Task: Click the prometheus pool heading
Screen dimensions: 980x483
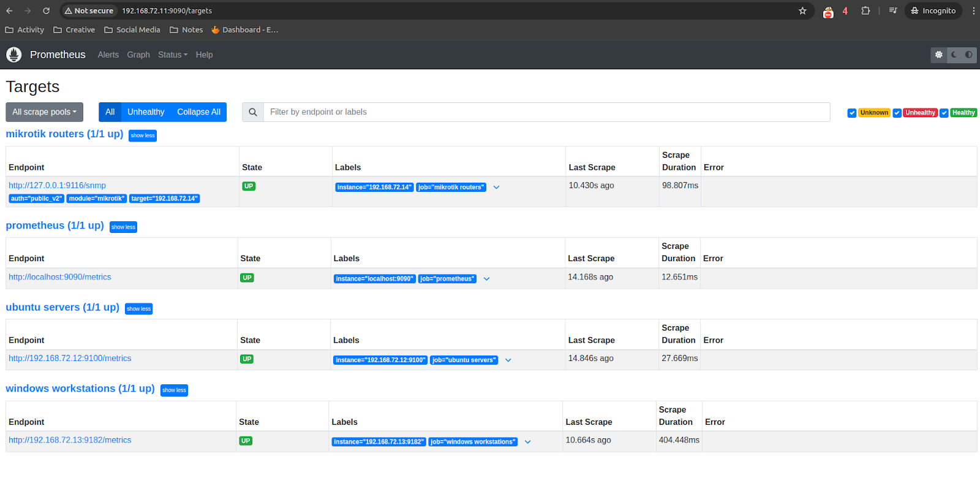Action: coord(55,226)
